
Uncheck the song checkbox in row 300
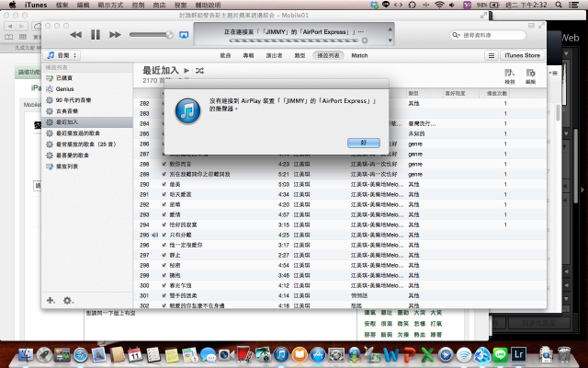(x=164, y=286)
